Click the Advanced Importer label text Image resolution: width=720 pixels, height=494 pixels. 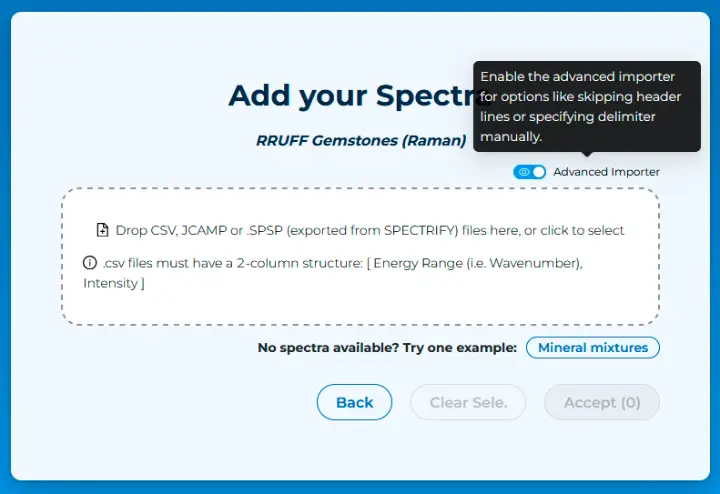[x=606, y=172]
